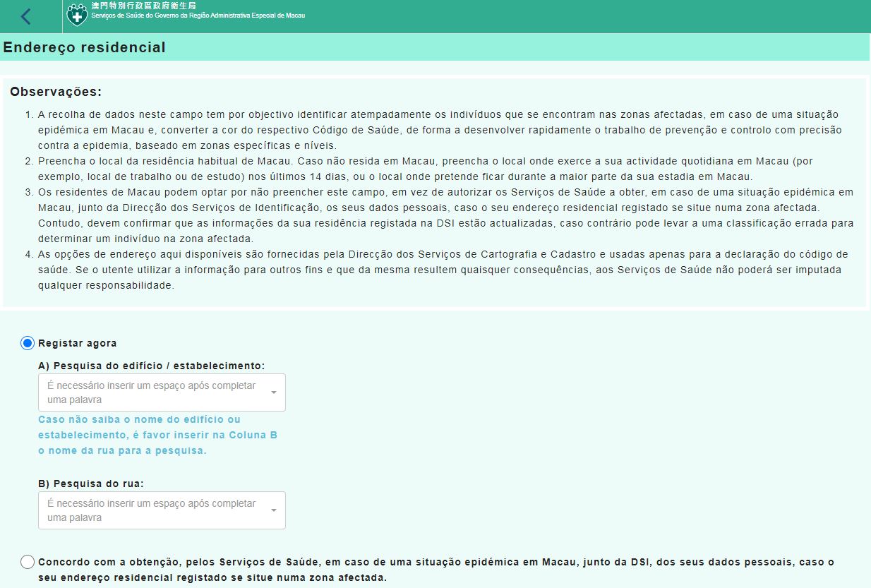
Task: Click observation 3 about 'Os residentes de Macau'
Action: click(x=438, y=215)
